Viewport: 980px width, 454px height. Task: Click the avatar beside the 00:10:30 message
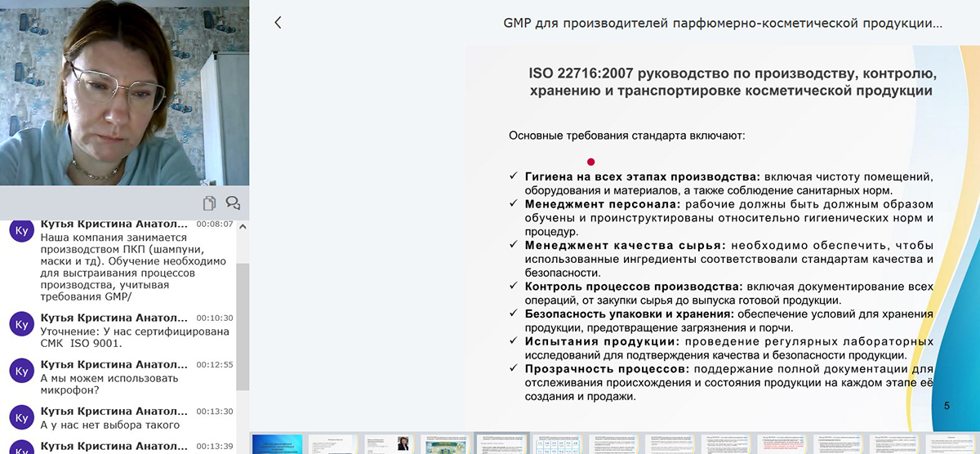20,324
